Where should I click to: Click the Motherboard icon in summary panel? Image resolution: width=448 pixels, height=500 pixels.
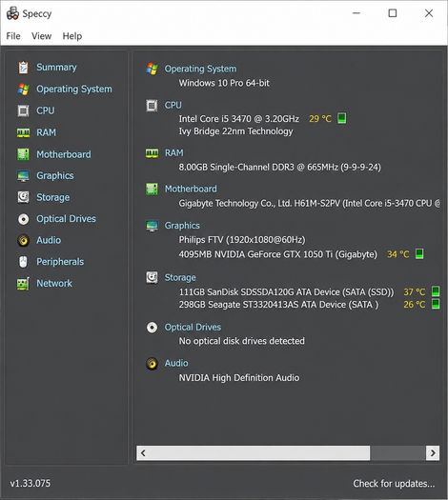tap(152, 190)
